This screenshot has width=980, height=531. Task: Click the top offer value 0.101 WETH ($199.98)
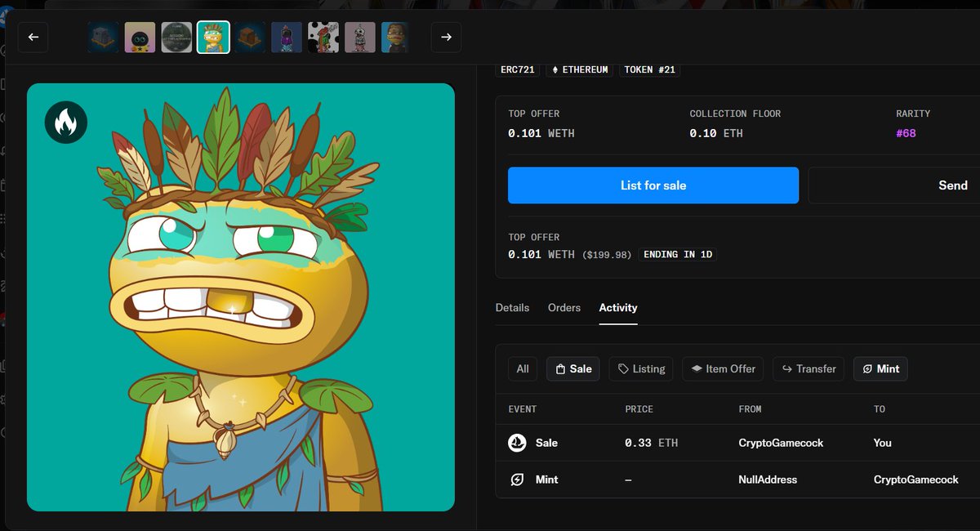pyautogui.click(x=570, y=255)
